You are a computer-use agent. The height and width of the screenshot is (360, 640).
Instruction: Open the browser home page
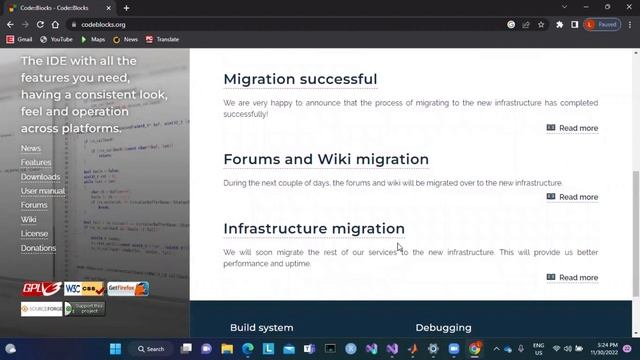[x=55, y=24]
